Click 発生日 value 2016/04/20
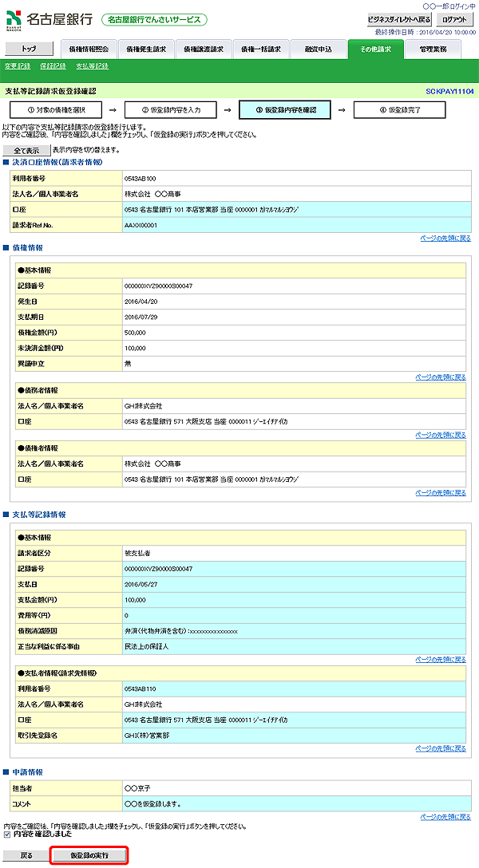Screen dimensions: 479x868 pos(141,302)
